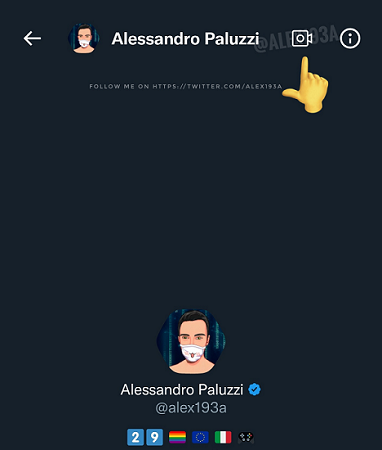Viewport: 382px width, 450px height.
Task: Tap the Italian flag emoji
Action: (x=223, y=437)
